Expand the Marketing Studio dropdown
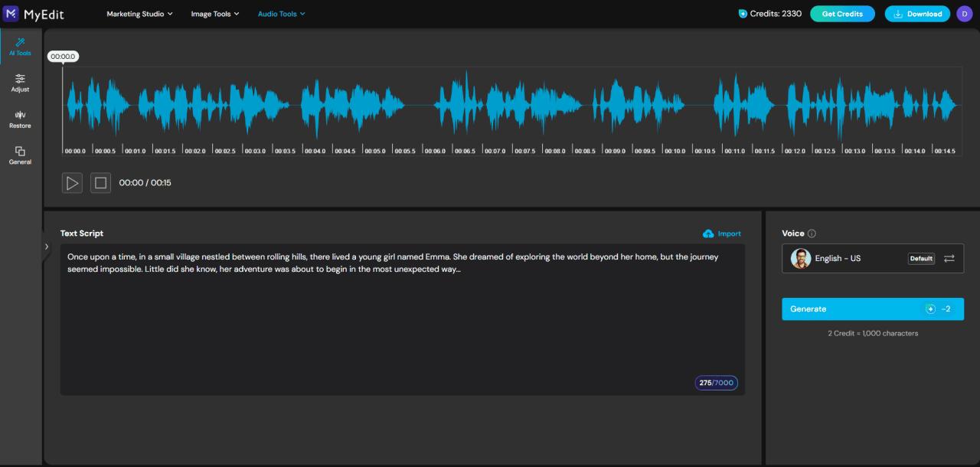This screenshot has height=467, width=980. (139, 13)
